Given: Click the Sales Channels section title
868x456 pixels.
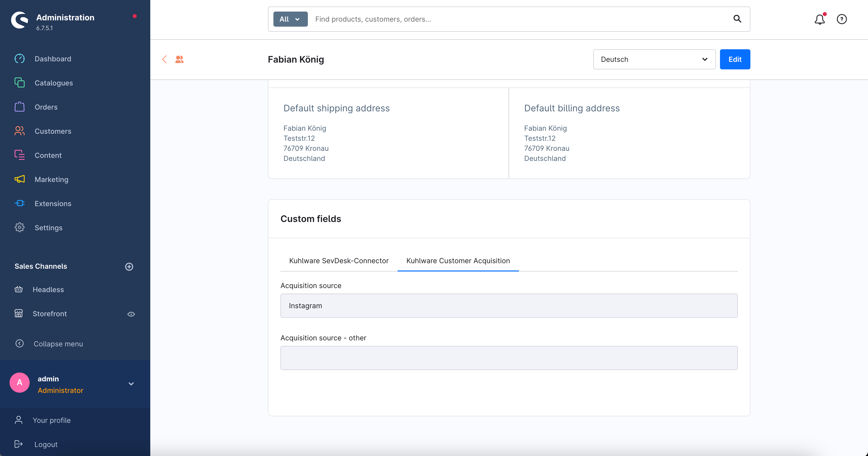Looking at the screenshot, I should tap(41, 266).
